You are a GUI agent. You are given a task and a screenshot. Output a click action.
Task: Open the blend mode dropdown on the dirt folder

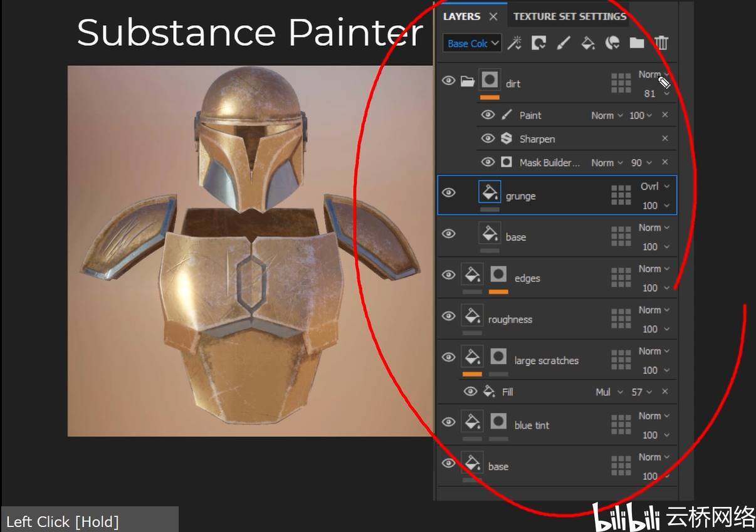654,75
